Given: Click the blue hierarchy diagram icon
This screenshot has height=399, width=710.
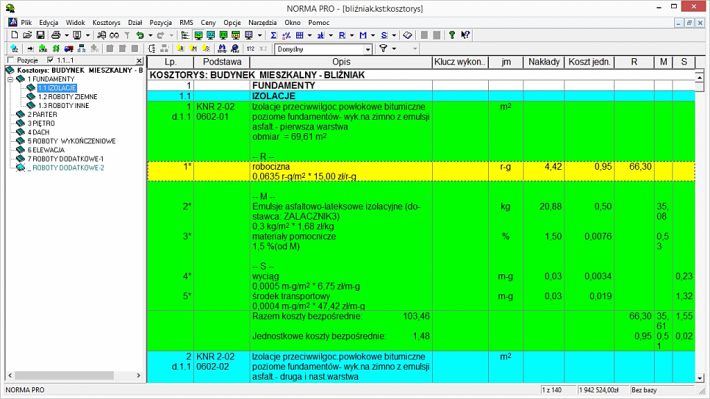Looking at the screenshot, I should pos(82,48).
